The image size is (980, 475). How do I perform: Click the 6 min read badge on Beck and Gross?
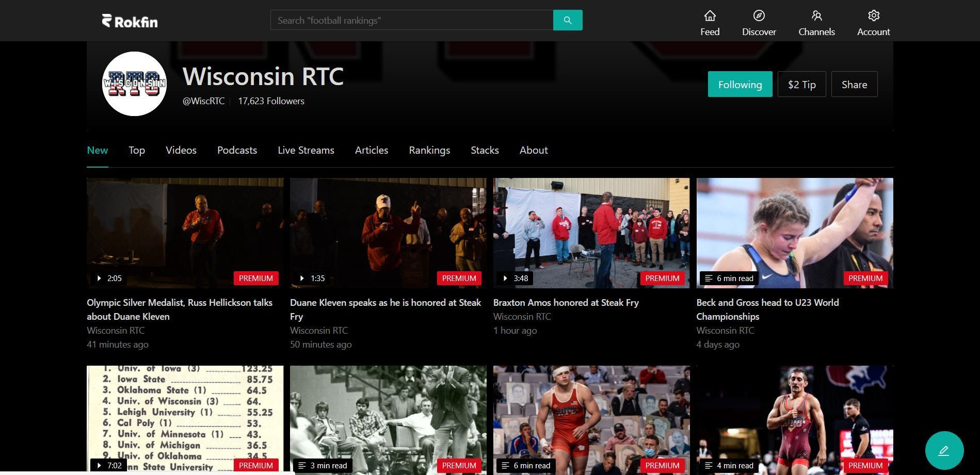coord(729,278)
